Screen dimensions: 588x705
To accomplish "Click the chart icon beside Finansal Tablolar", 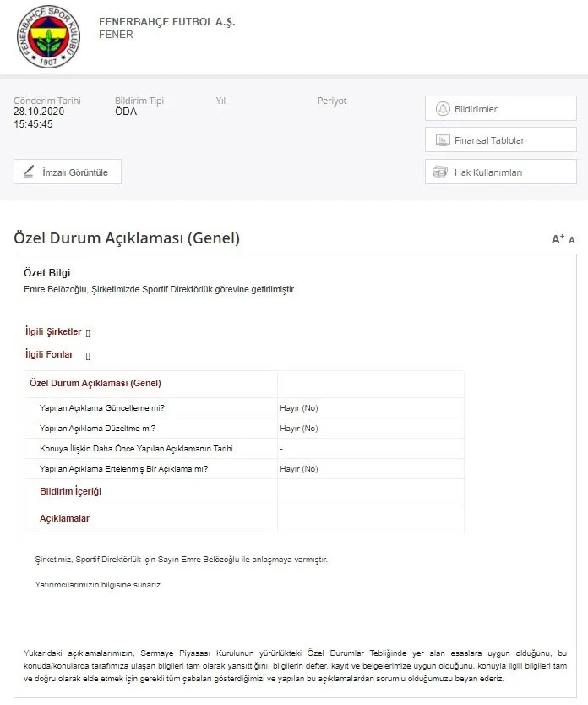I will pos(442,140).
